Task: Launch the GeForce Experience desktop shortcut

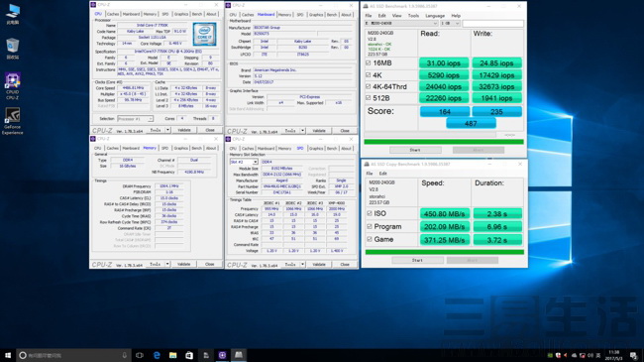Action: tap(12, 121)
